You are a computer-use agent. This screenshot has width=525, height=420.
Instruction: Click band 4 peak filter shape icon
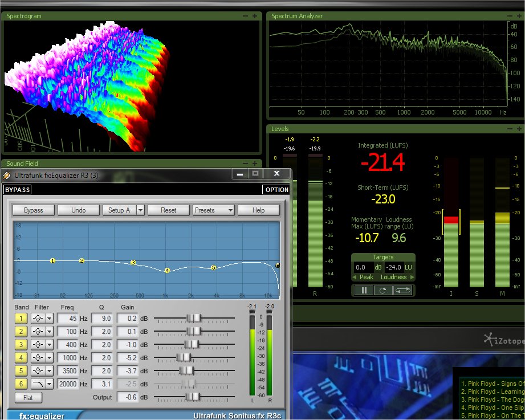coord(38,357)
